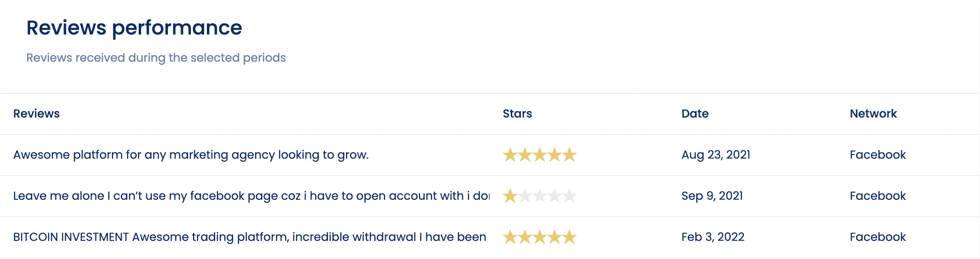The width and height of the screenshot is (980, 259).
Task: Sort reviews by the Stars column
Action: (518, 114)
